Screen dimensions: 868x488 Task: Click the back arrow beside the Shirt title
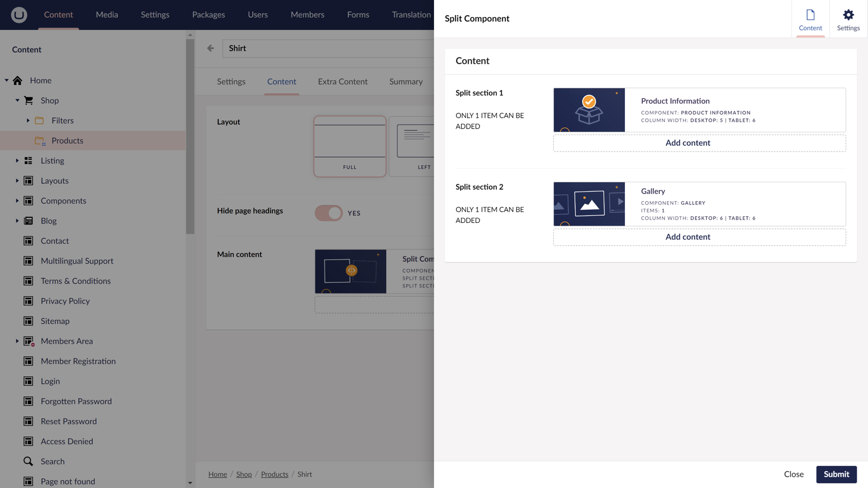pos(210,48)
